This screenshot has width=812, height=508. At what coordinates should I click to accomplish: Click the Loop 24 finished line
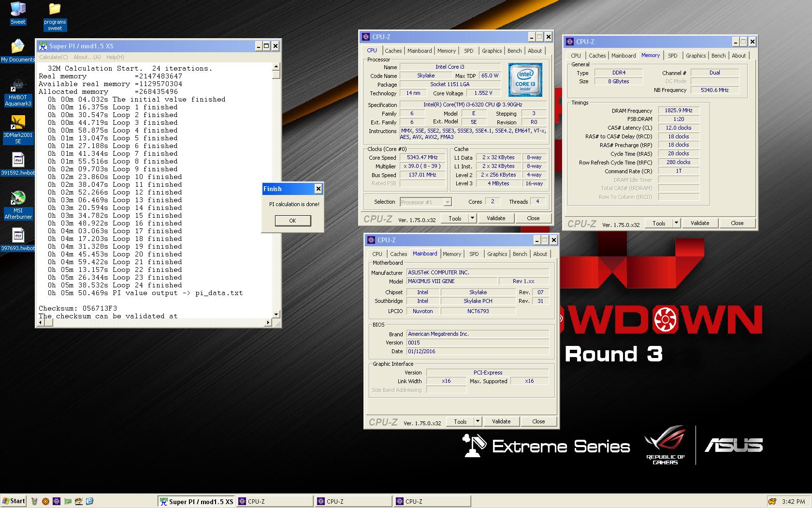pos(115,285)
